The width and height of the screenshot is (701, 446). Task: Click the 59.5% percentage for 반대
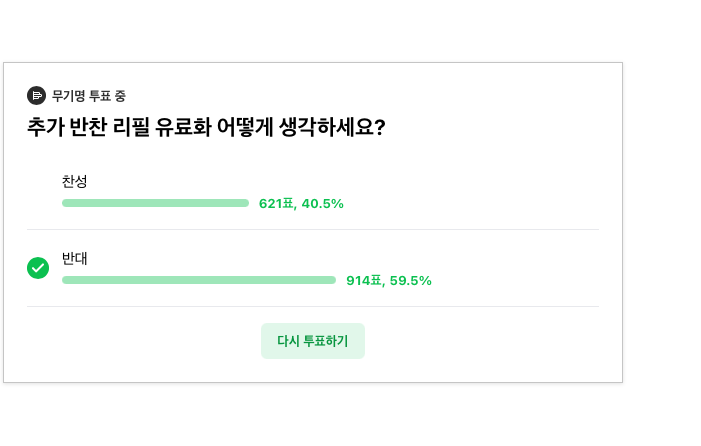410,281
